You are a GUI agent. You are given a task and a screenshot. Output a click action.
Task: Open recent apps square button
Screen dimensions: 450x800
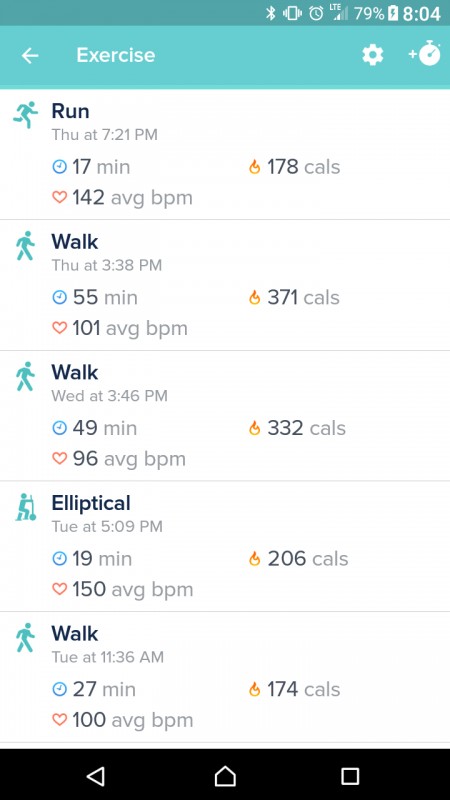(350, 776)
